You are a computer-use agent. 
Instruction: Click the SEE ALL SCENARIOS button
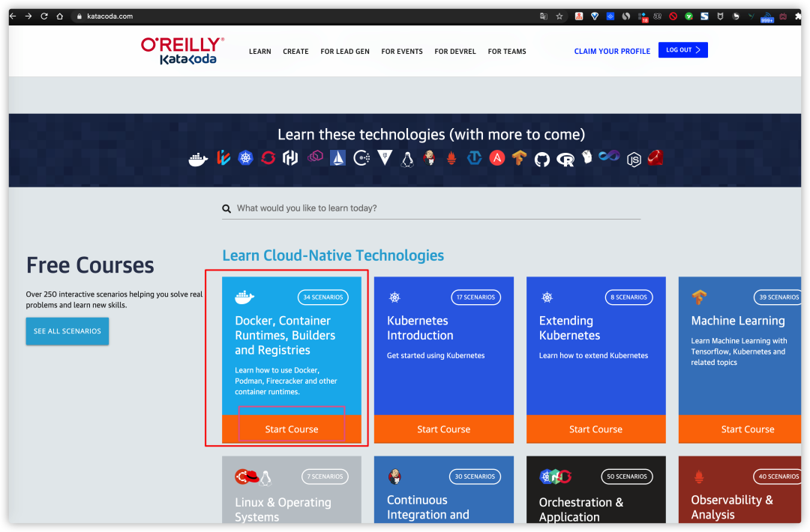(67, 331)
